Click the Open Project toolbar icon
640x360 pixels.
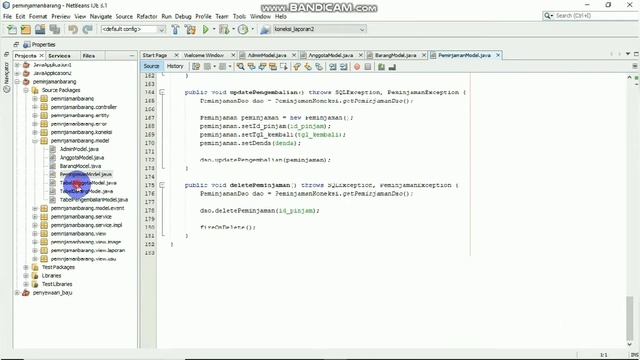click(40, 29)
